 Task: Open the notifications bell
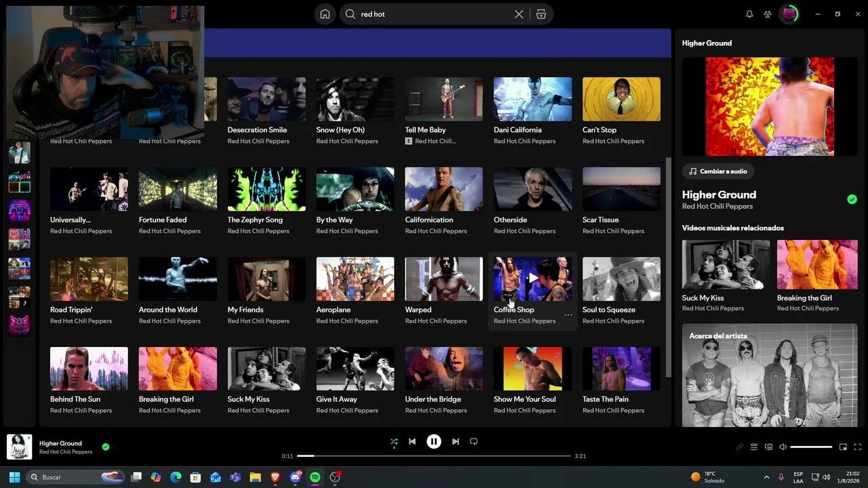click(x=749, y=14)
